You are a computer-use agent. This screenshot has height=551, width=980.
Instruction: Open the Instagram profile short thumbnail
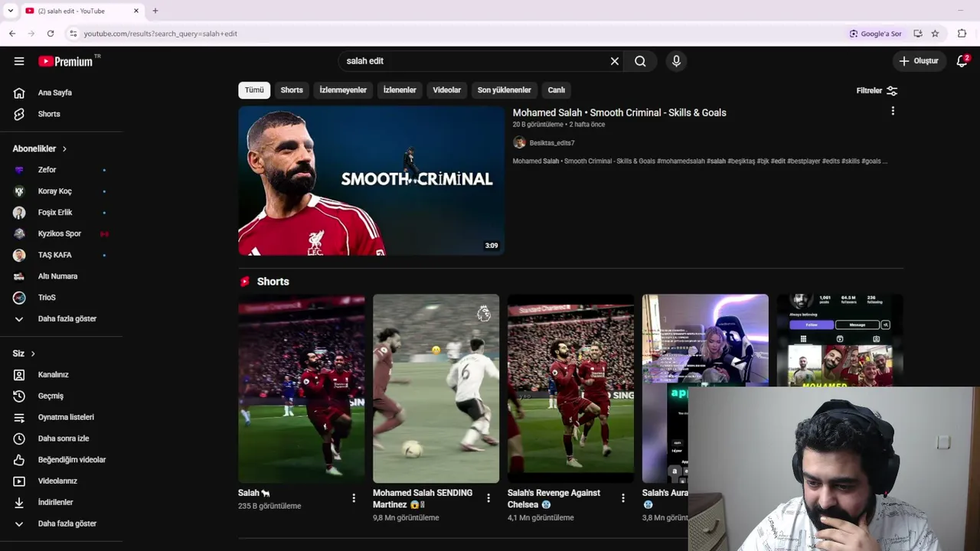tap(840, 341)
